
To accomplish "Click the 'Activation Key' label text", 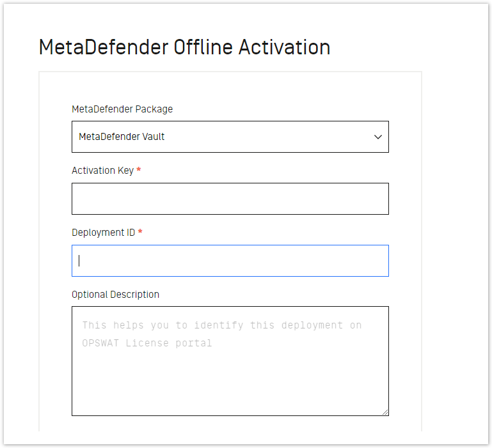I will (x=102, y=171).
